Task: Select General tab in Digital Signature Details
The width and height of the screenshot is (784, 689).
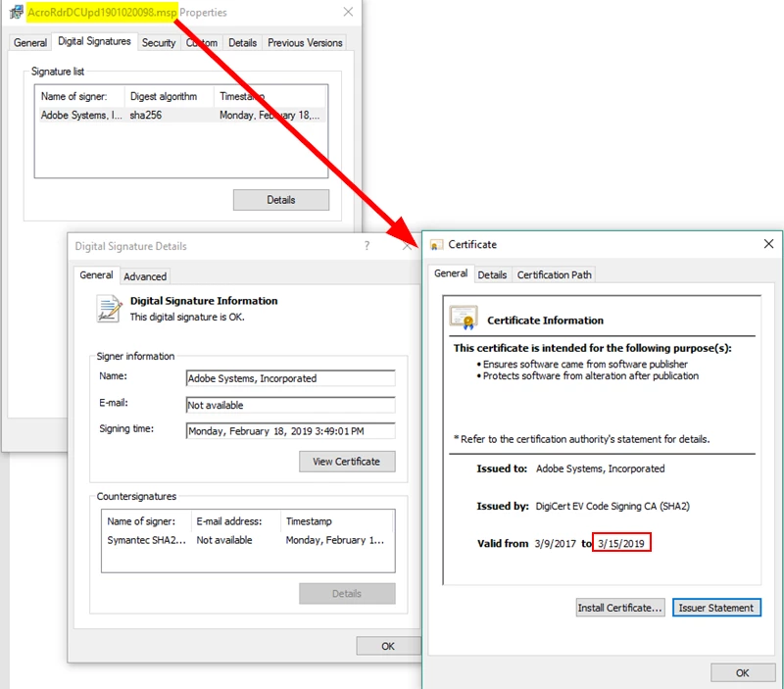Action: 96,275
